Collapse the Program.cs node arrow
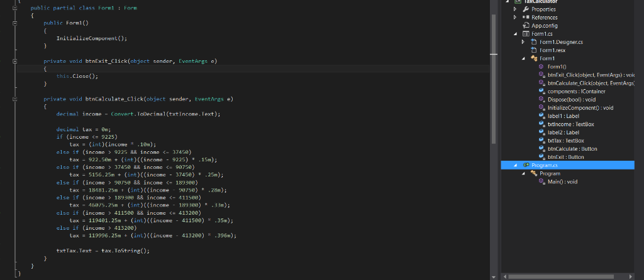Viewport: 644px width, 280px height. pos(515,165)
